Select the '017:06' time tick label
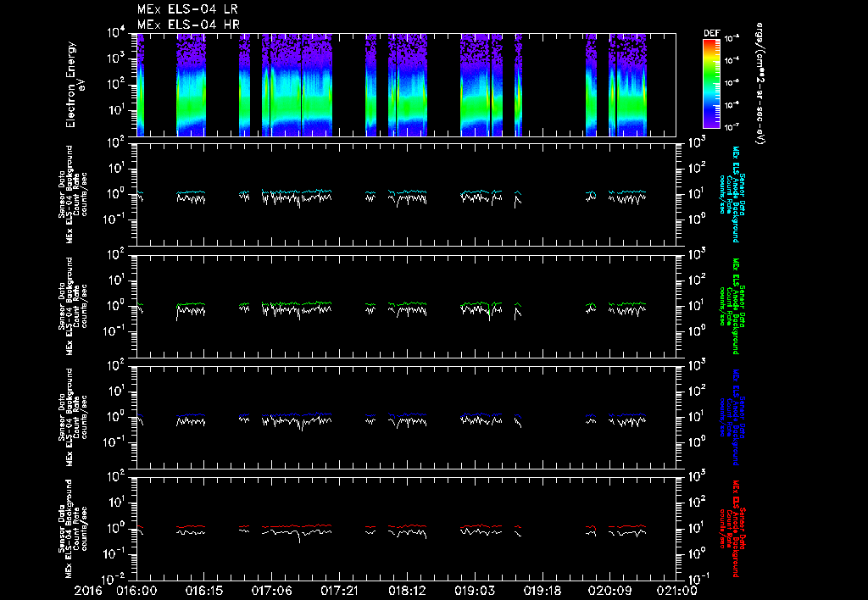This screenshot has height=600, width=868. tap(272, 591)
